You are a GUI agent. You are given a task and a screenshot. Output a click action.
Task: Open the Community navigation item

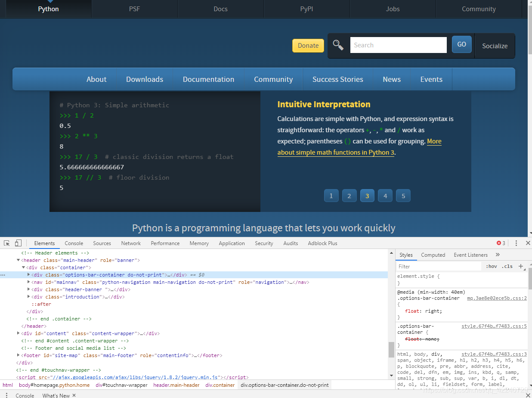coord(273,79)
